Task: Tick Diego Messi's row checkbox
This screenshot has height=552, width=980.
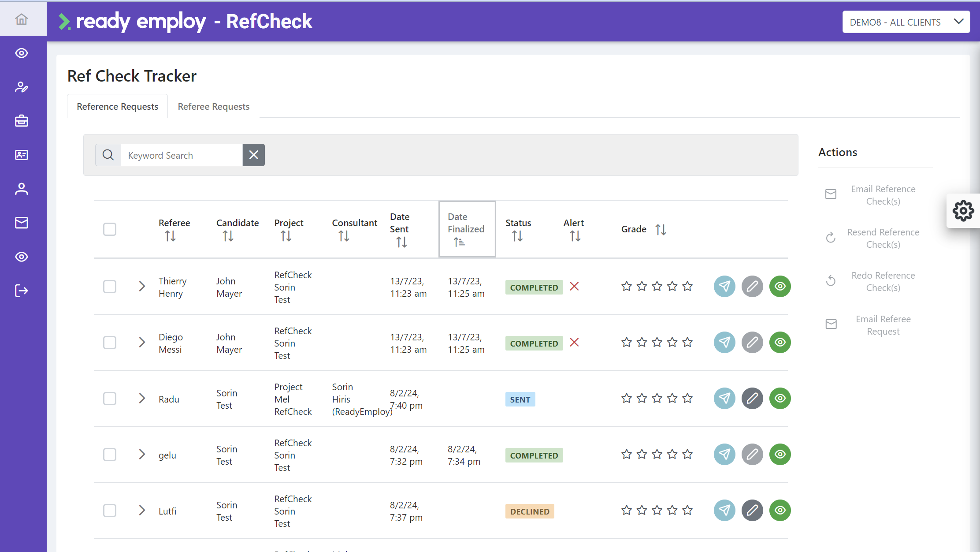Action: 110,343
